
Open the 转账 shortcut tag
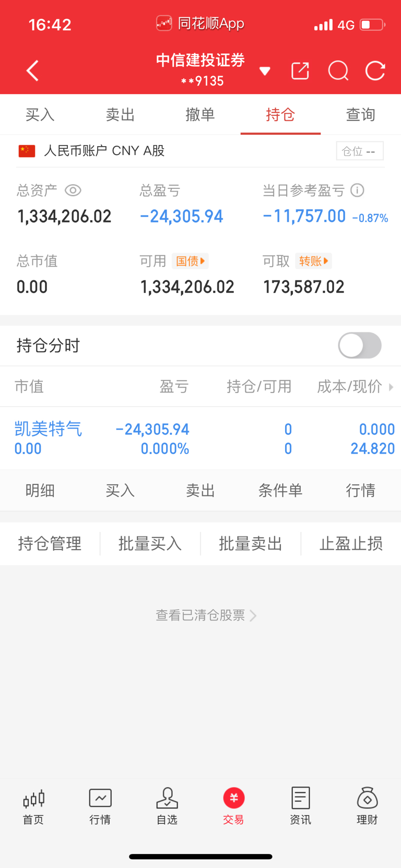click(x=313, y=261)
